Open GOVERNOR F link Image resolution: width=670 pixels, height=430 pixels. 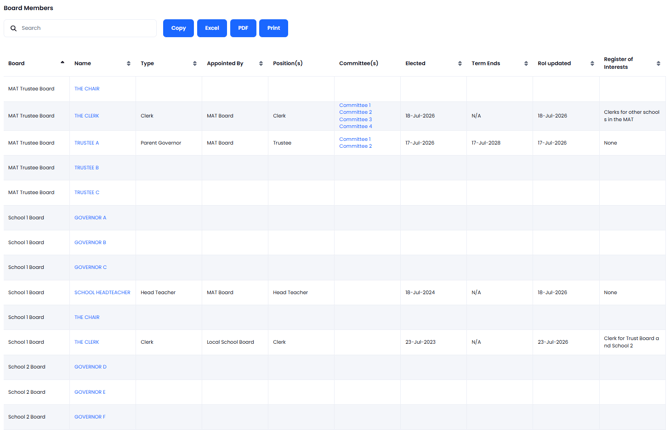[x=90, y=417]
